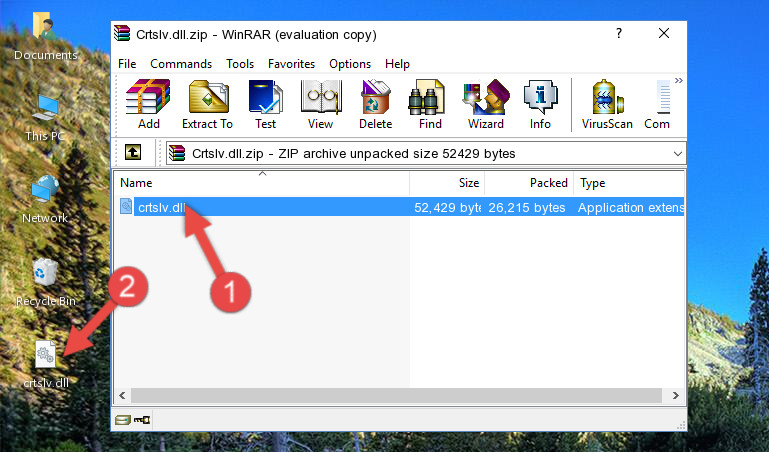Viewport: 769px width, 452px height.
Task: Click the Extract To toolbar icon
Action: click(x=207, y=104)
